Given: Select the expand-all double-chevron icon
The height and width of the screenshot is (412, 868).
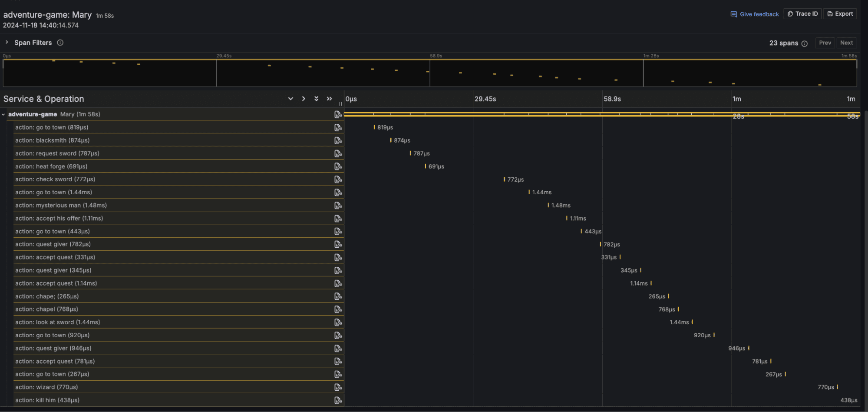Looking at the screenshot, I should pos(316,99).
